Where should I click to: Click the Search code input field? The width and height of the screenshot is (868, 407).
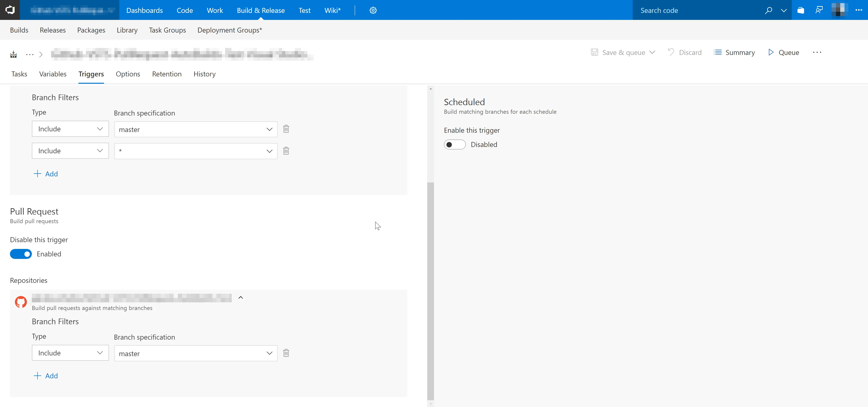pyautogui.click(x=698, y=10)
